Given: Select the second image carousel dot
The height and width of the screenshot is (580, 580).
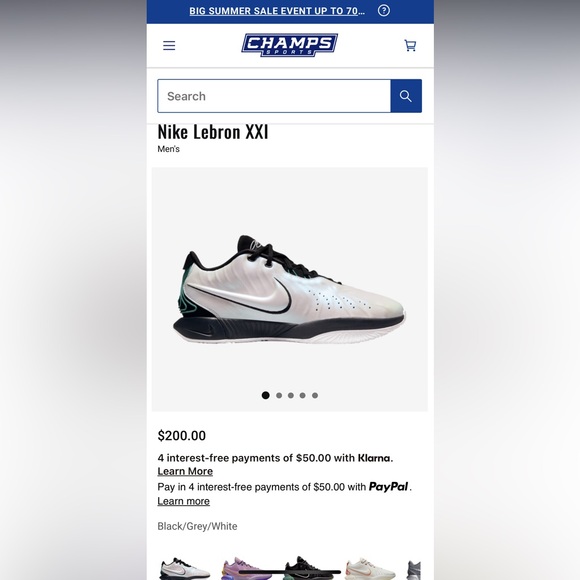Looking at the screenshot, I should click(x=279, y=395).
